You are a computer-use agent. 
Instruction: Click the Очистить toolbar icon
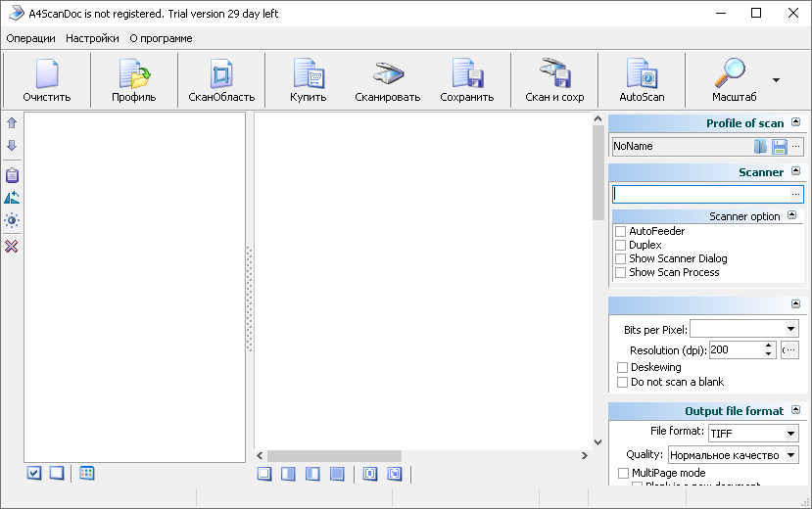point(47,79)
